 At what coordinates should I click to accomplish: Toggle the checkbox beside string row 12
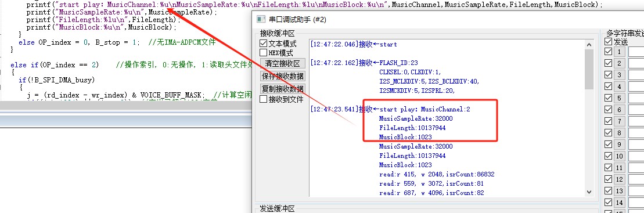608,179
